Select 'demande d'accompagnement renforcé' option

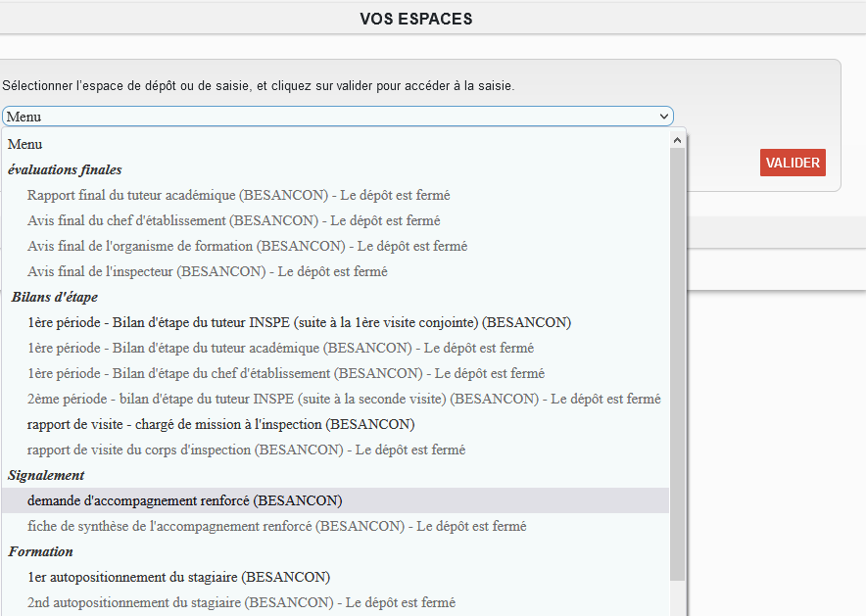pos(185,500)
